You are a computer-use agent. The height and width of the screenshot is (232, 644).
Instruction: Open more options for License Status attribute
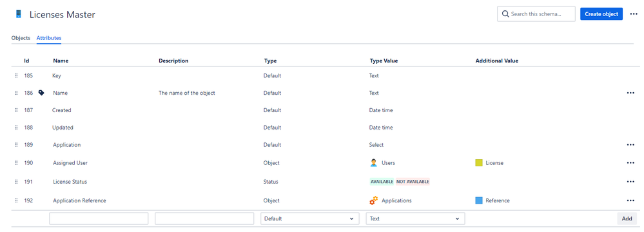click(x=631, y=182)
